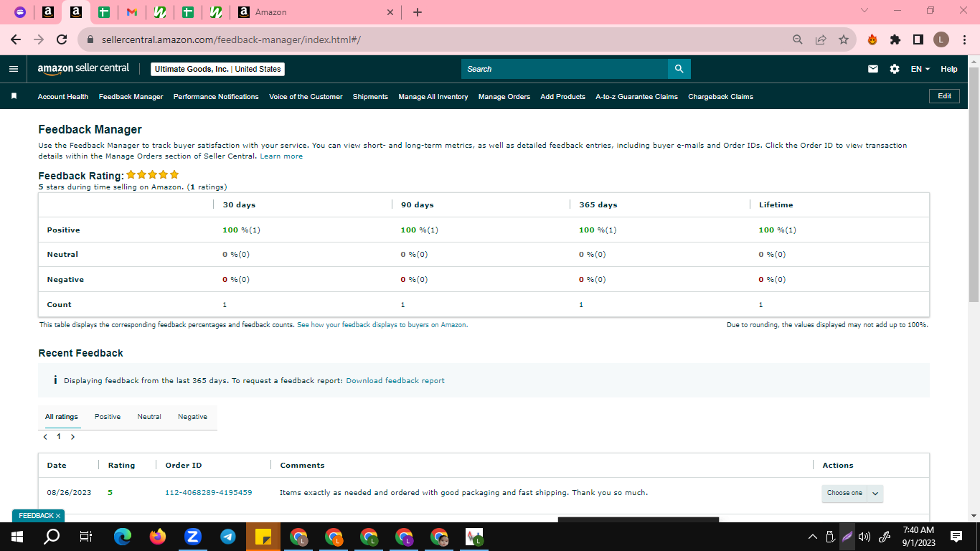Open the Chrome extensions puzzle icon
Image resolution: width=980 pixels, height=551 pixels.
pyautogui.click(x=895, y=39)
